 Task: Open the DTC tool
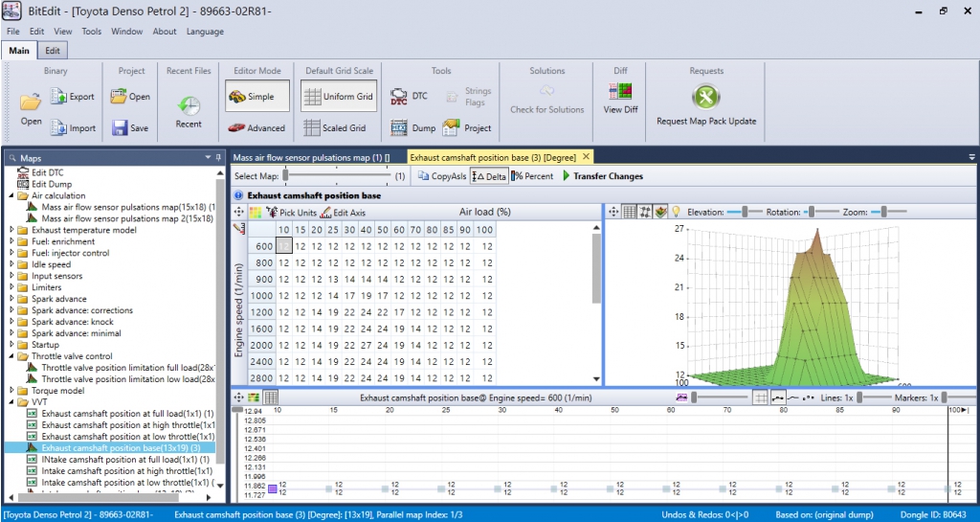tap(409, 97)
